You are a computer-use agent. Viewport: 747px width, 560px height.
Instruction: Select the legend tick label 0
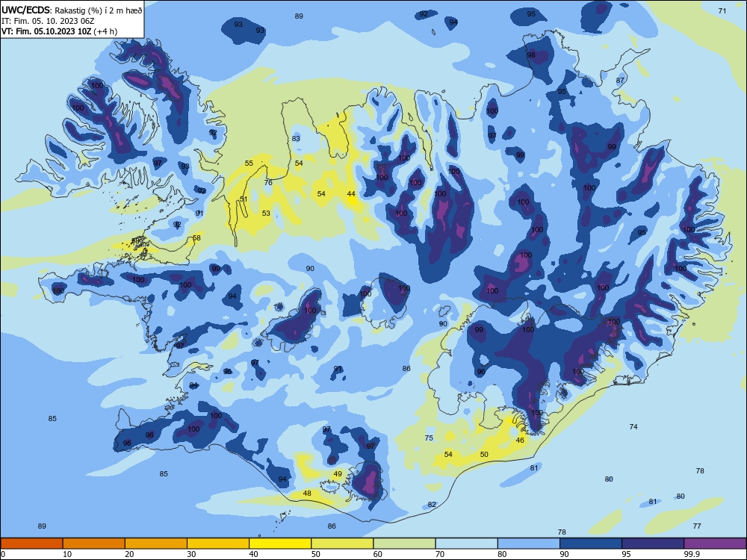3,554
